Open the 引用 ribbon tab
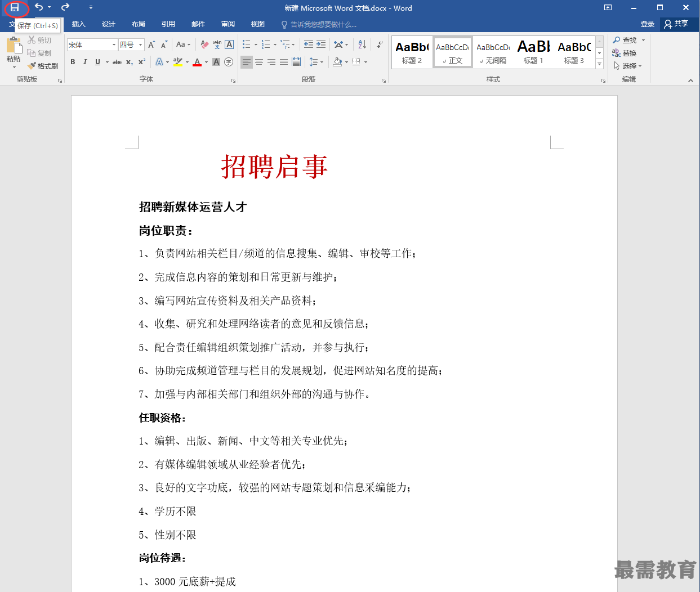The height and width of the screenshot is (592, 700). tap(168, 24)
